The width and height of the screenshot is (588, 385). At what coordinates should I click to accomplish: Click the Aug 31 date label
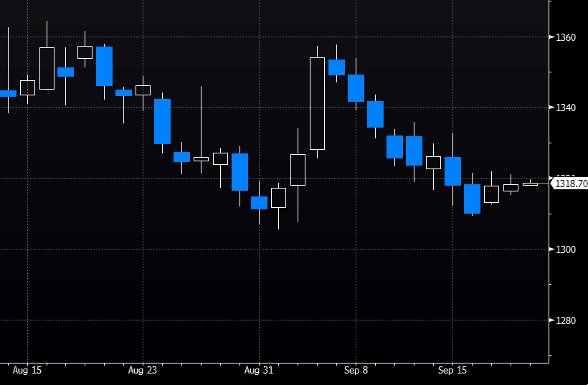click(x=259, y=371)
